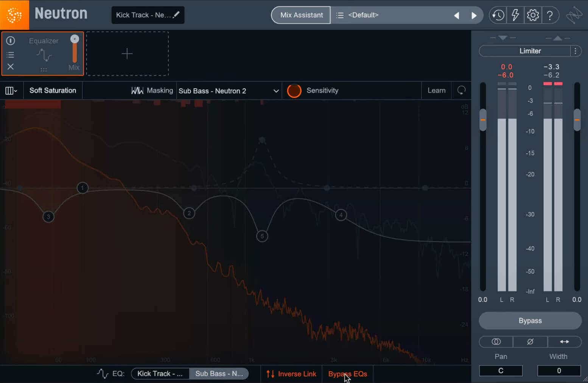This screenshot has width=588, height=383.
Task: Click the Limiter options three-dot menu
Action: 576,51
